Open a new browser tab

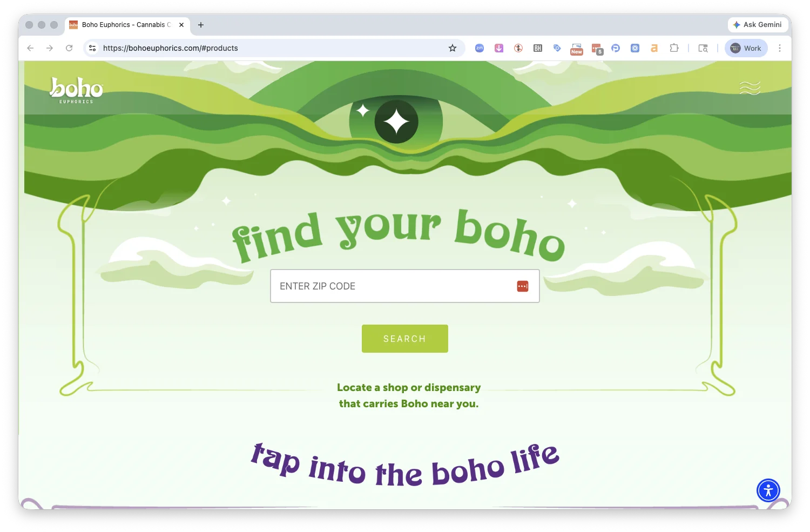201,25
